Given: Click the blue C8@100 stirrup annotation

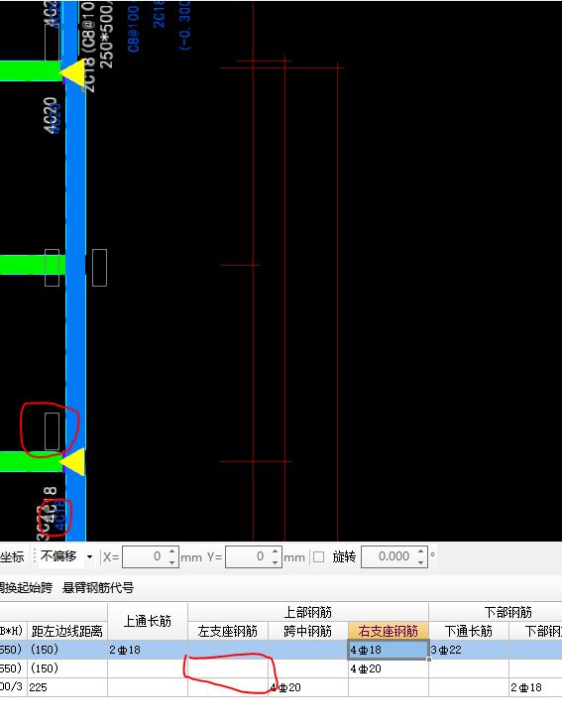Looking at the screenshot, I should point(133,29).
